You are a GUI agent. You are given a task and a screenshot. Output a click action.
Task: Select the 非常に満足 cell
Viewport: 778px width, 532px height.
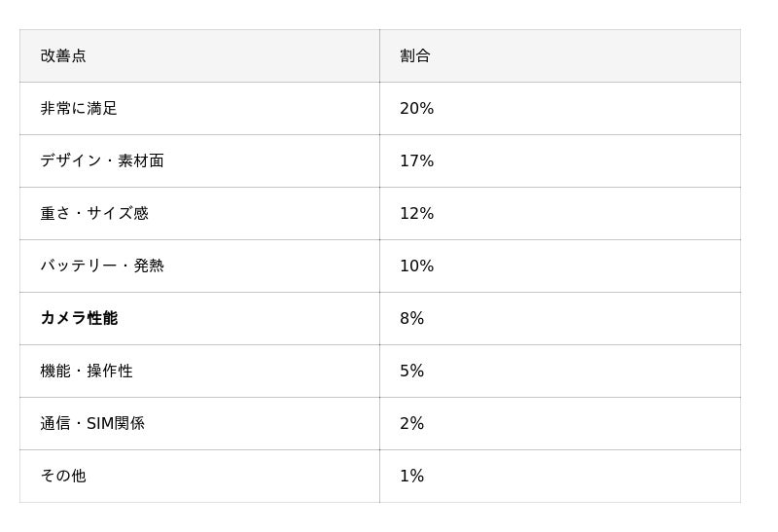pos(79,109)
